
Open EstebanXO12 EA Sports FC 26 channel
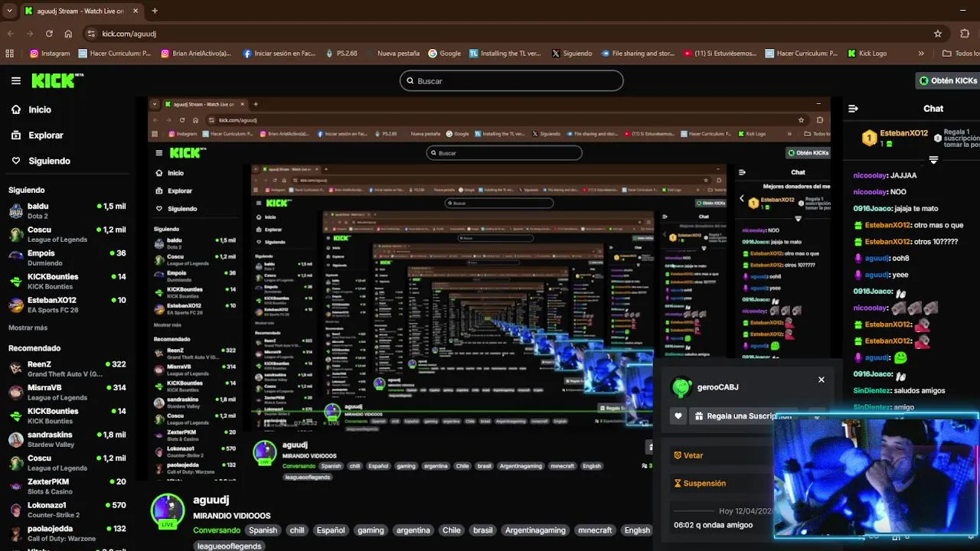coord(67,305)
